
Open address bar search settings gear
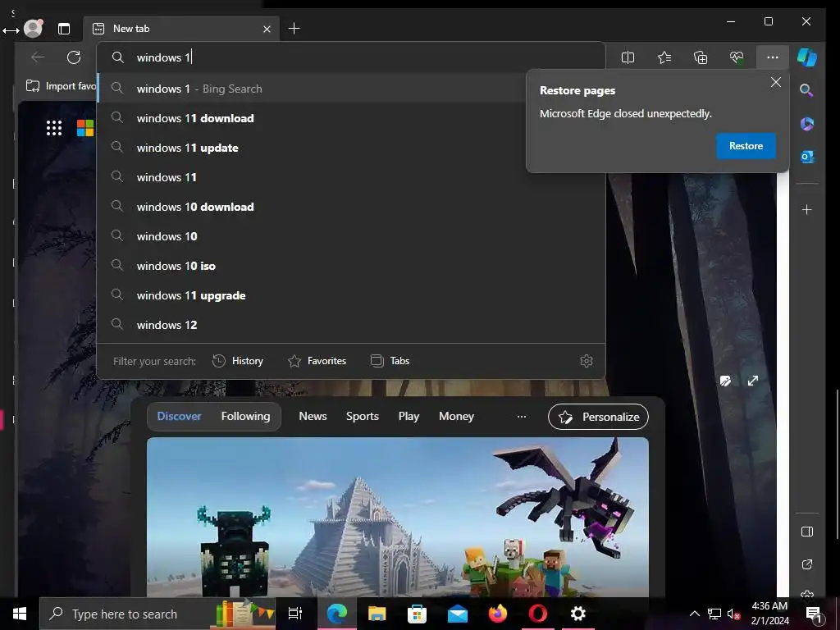point(587,361)
